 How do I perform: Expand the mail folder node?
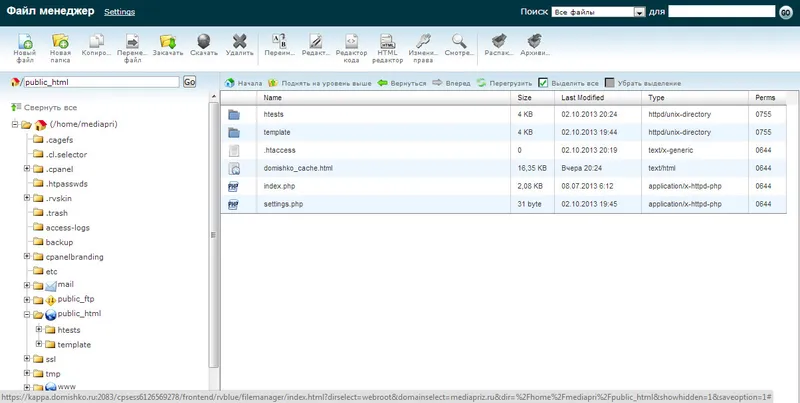[27, 285]
